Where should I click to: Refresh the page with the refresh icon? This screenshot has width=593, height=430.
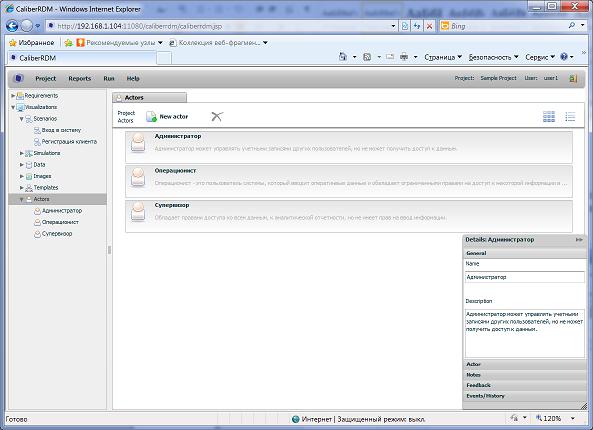pos(417,26)
